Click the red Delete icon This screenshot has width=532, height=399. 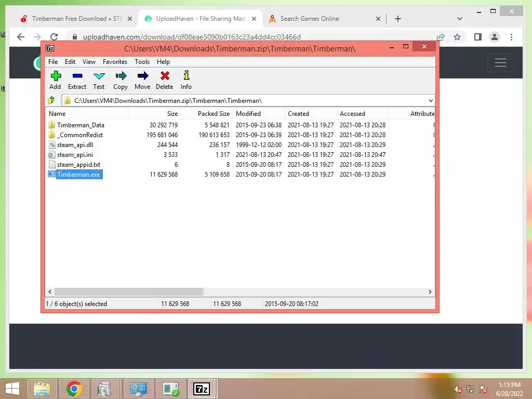pyautogui.click(x=165, y=76)
